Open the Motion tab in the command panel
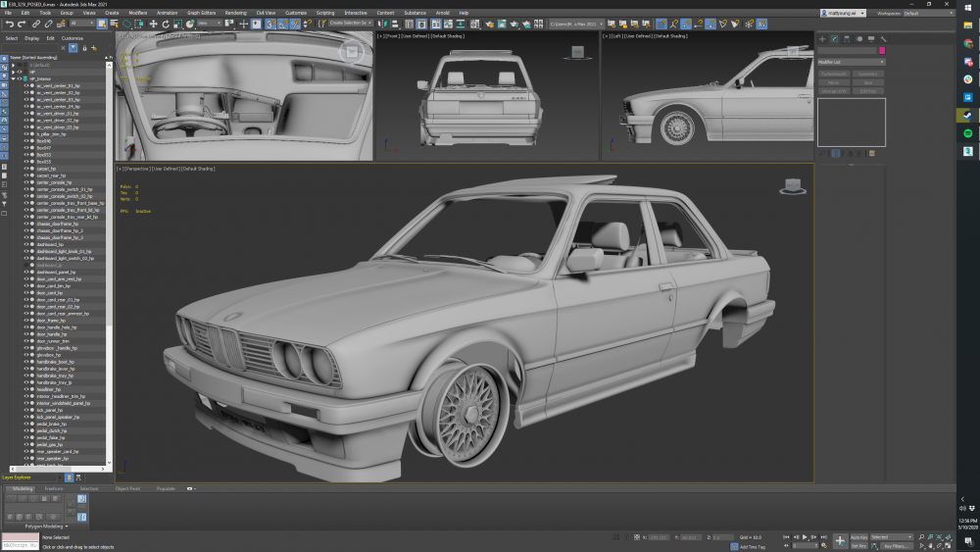The height and width of the screenshot is (552, 980). point(858,39)
